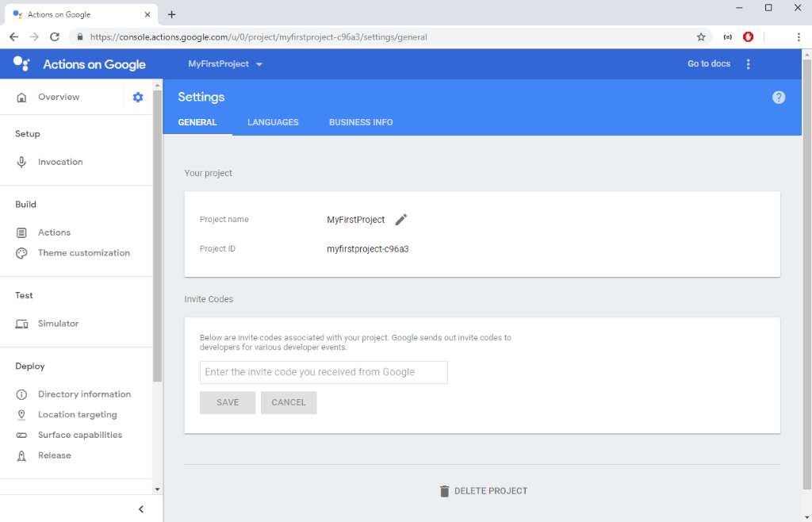Click the invite code input field
The width and height of the screenshot is (812, 522).
324,372
